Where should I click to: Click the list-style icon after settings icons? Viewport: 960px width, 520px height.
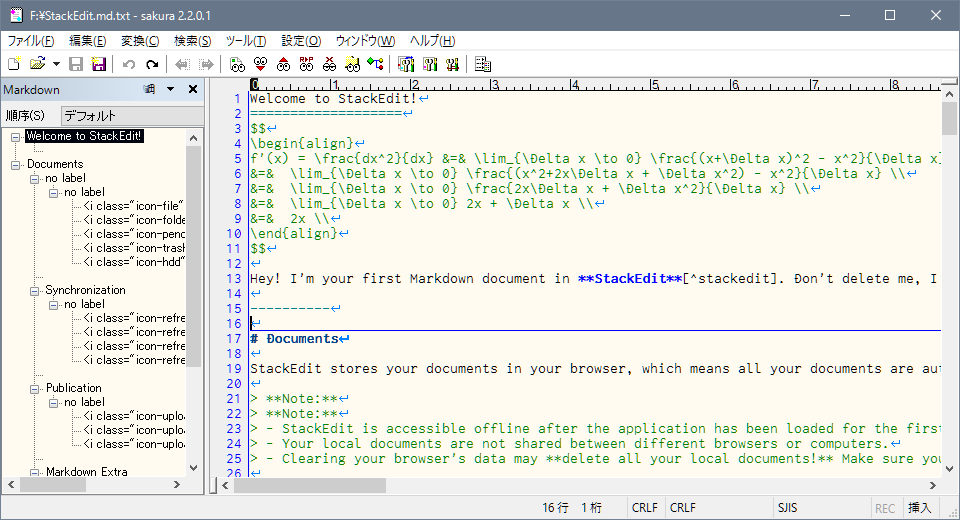point(482,64)
